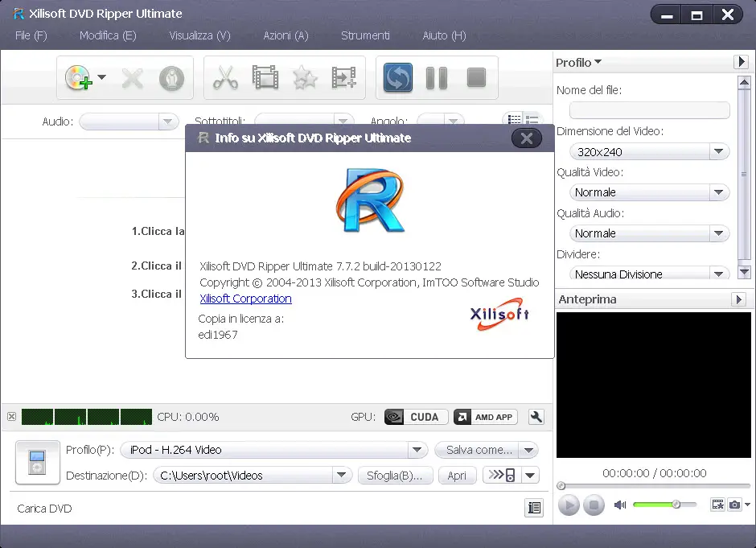Click the Pause conversion button

pos(437,78)
